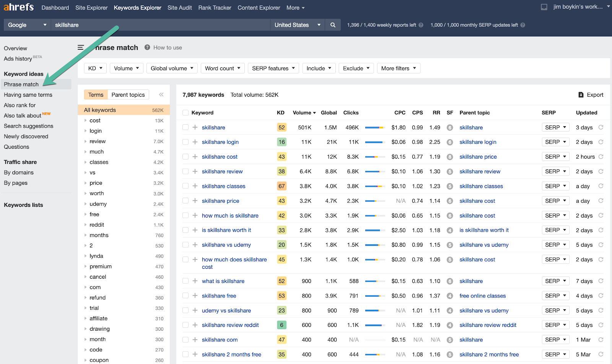Click the clicks bar for skillshare login
The width and height of the screenshot is (612, 364).
[x=374, y=142]
